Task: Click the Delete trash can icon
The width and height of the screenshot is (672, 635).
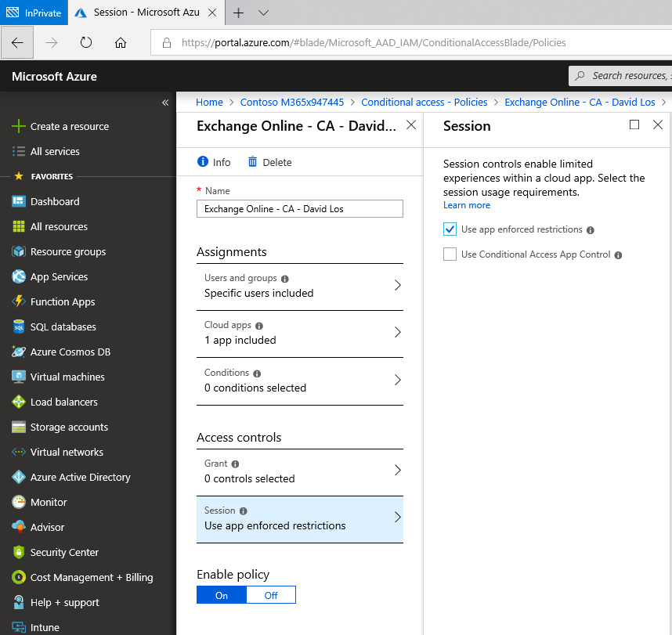Action: point(252,161)
